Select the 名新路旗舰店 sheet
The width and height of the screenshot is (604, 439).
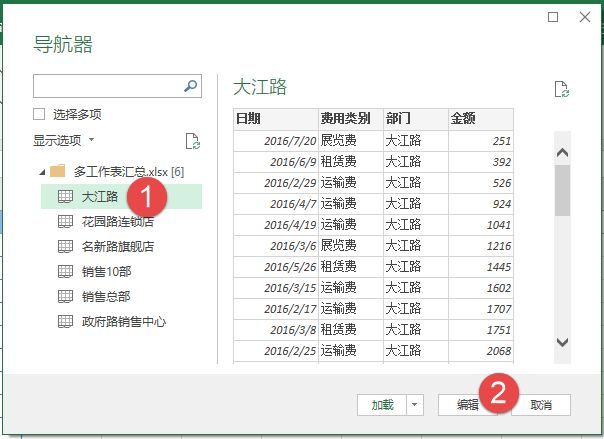tap(117, 246)
